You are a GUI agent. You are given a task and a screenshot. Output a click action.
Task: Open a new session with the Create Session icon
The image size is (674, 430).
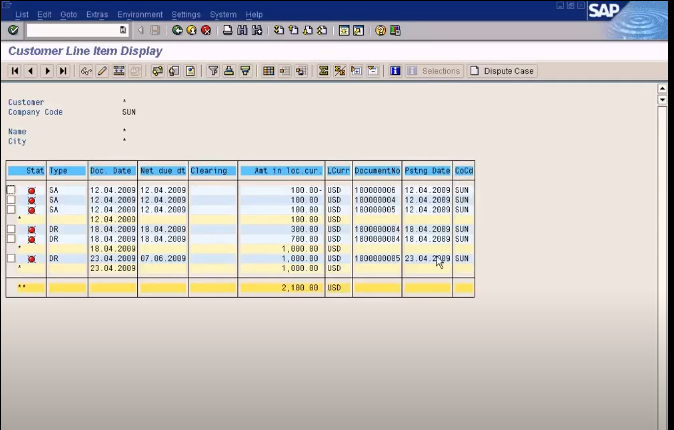(x=344, y=30)
